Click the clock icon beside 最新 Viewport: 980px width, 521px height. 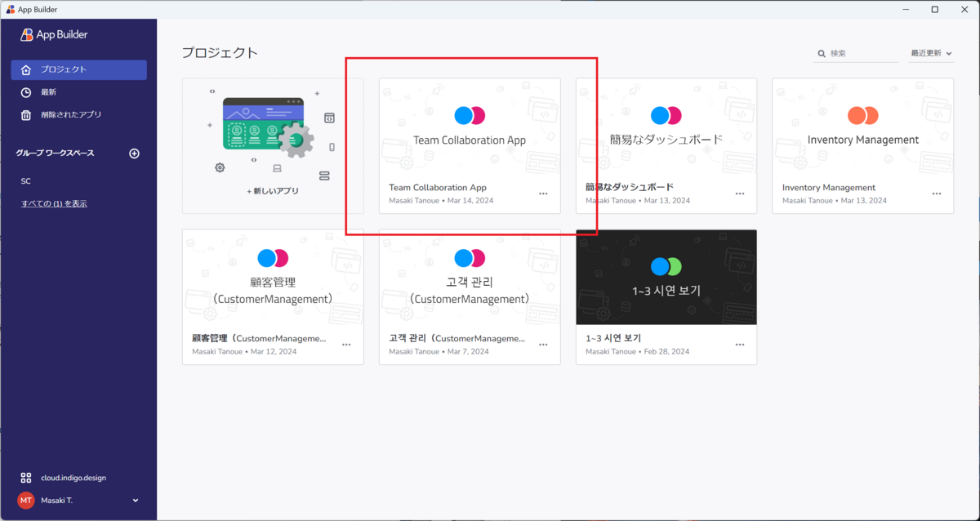pos(26,92)
